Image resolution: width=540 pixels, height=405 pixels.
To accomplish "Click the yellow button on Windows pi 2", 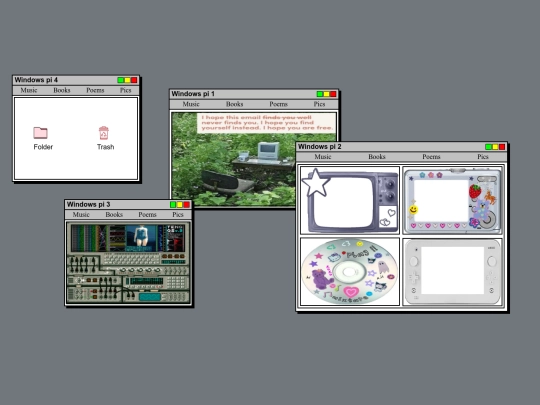I will tap(495, 147).
